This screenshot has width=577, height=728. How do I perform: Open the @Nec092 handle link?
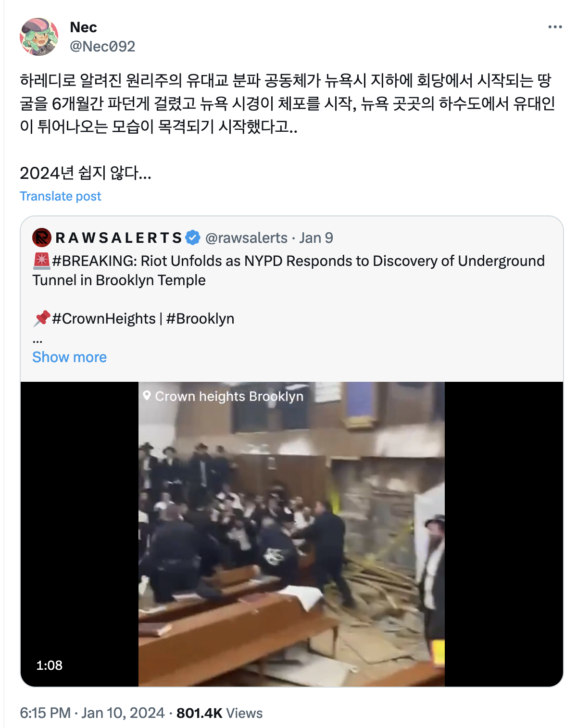(102, 46)
